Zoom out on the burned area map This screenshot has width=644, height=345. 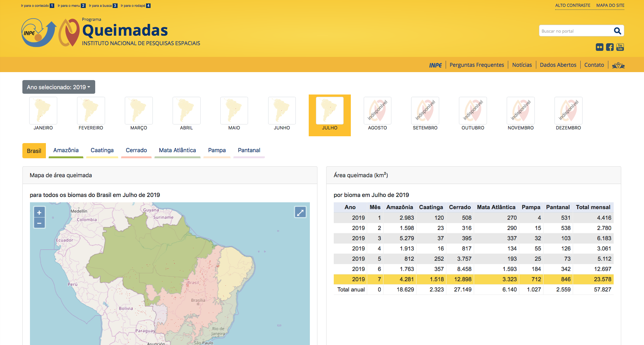pyautogui.click(x=39, y=223)
